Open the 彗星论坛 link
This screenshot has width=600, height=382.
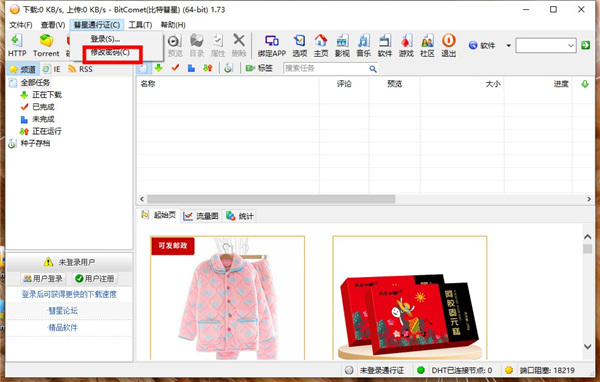(63, 310)
